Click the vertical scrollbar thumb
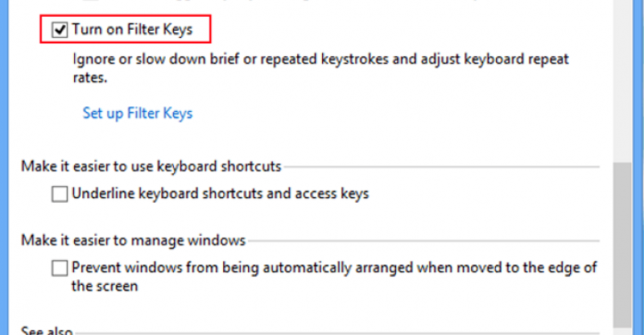The image size is (644, 335). pyautogui.click(x=621, y=242)
